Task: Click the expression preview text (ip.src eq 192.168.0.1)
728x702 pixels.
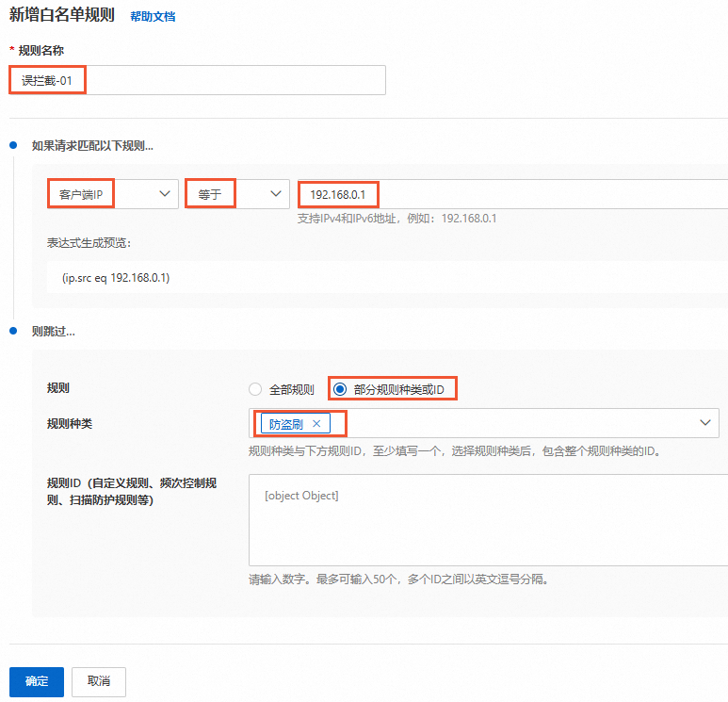Action: [x=116, y=278]
